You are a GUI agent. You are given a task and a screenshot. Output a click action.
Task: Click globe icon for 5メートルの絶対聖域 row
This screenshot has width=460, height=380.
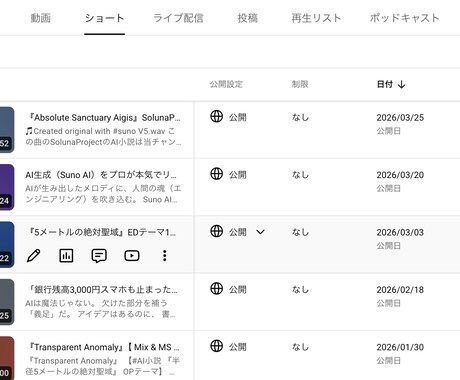(217, 231)
